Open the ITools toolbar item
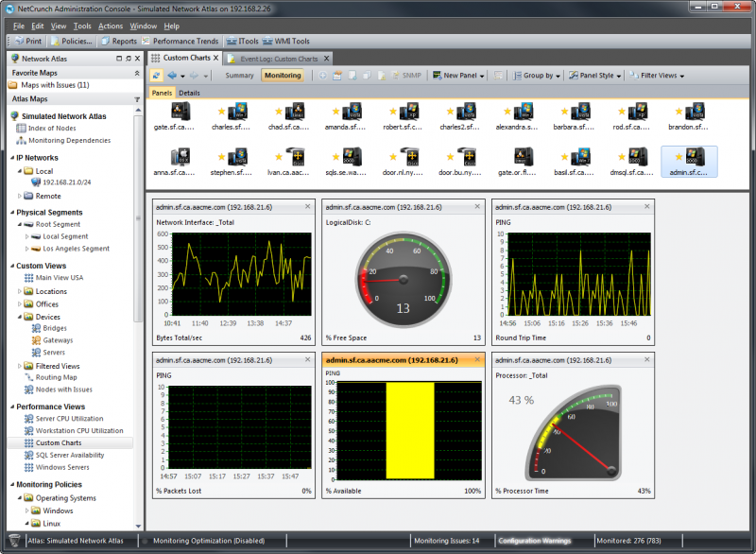The height and width of the screenshot is (554, 756). (243, 41)
